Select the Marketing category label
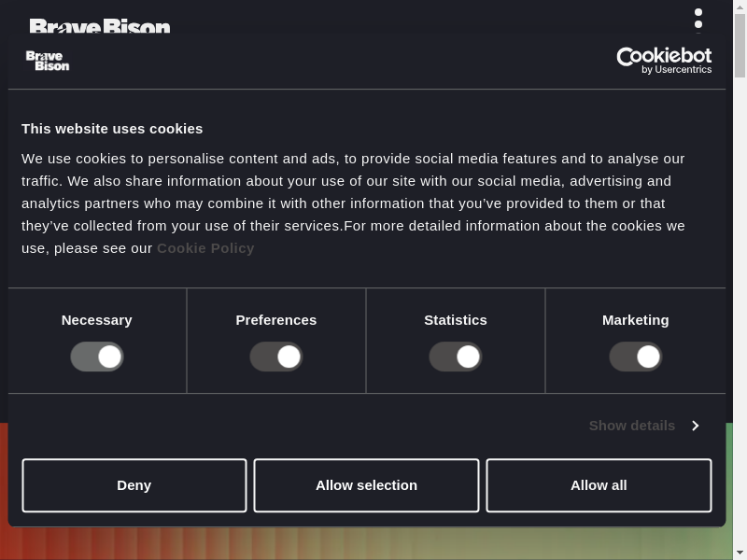This screenshot has width=747, height=560. pos(636,320)
